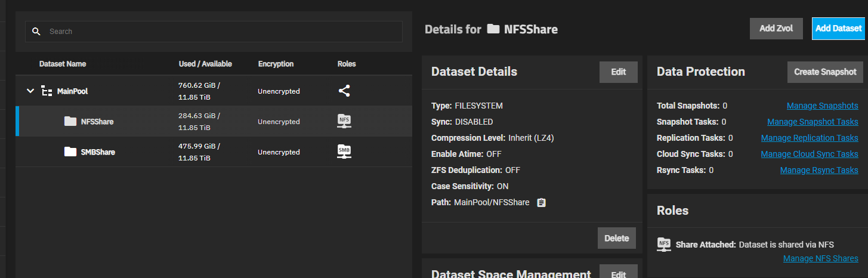Copy the dataset path to clipboard

[x=541, y=202]
